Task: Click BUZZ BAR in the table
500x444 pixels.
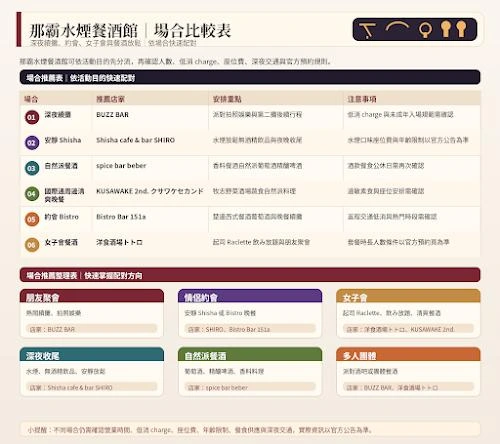Action: click(112, 115)
